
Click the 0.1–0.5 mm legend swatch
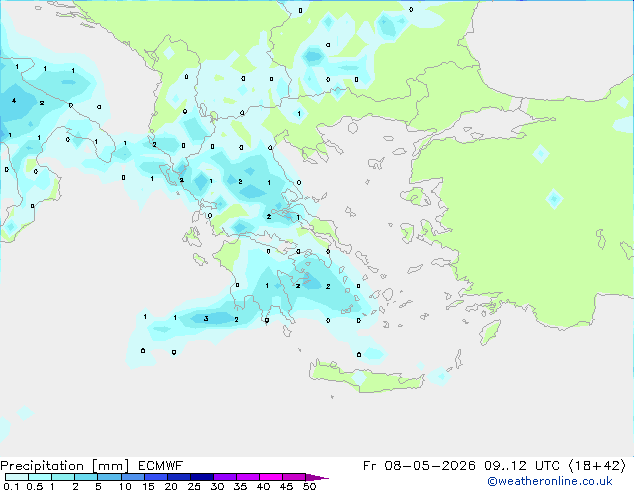click(17, 477)
